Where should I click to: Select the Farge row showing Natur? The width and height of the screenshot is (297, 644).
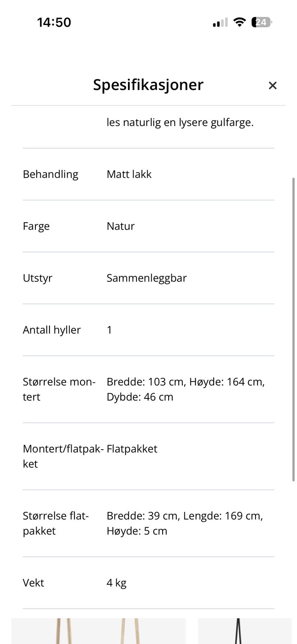(148, 226)
